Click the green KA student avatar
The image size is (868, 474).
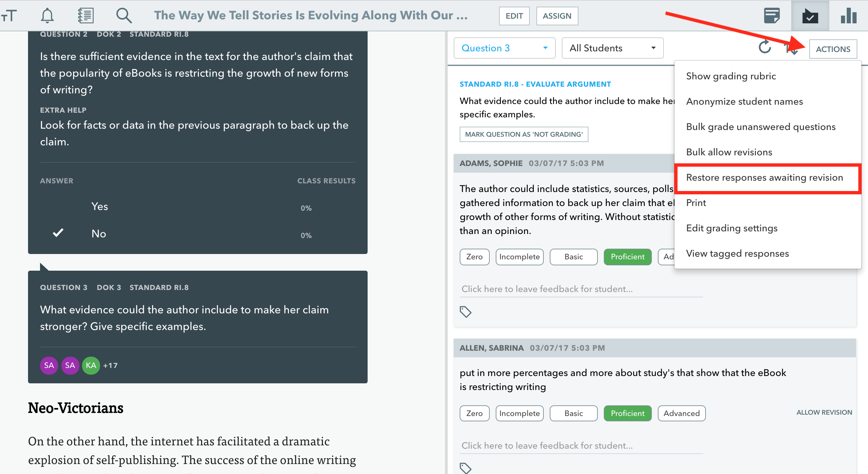tap(91, 365)
